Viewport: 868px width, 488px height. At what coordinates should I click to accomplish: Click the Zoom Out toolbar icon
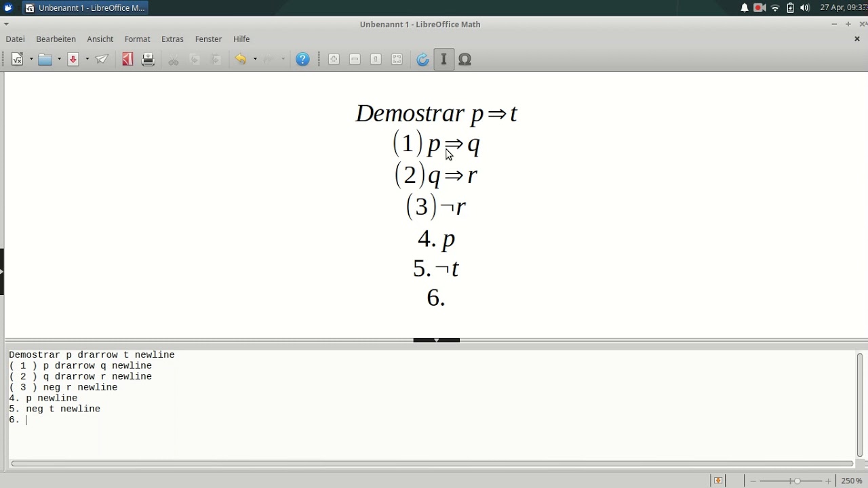pyautogui.click(x=355, y=60)
